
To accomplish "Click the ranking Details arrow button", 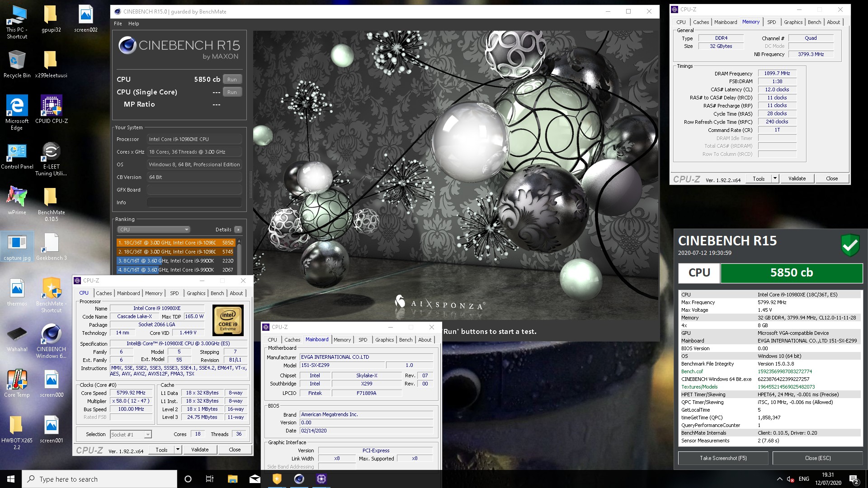I will 238,230.
